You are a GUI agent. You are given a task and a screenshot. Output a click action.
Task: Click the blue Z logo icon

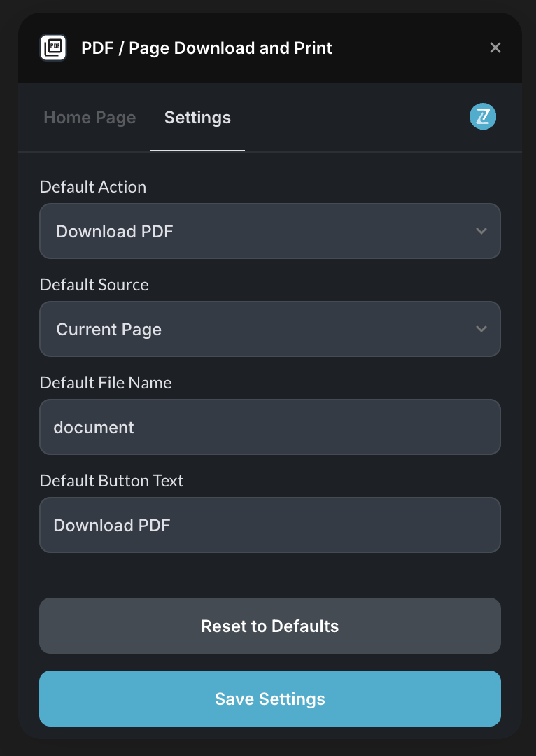point(483,117)
